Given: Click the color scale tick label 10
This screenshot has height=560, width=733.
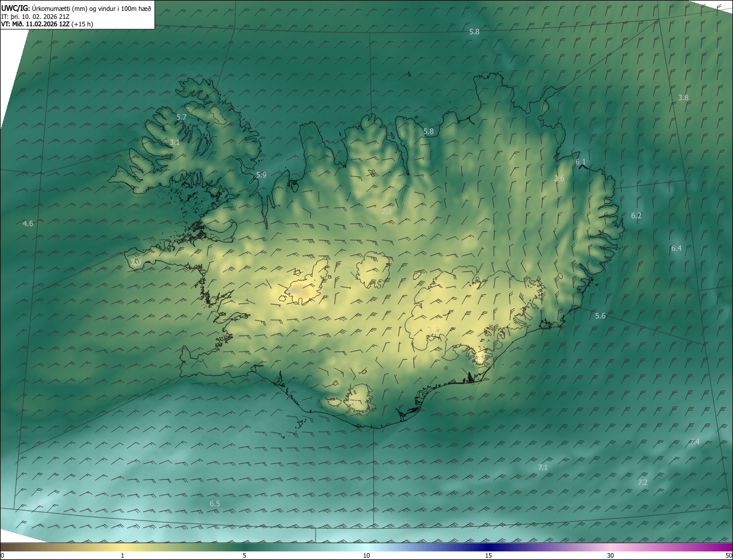Looking at the screenshot, I should click(x=366, y=555).
